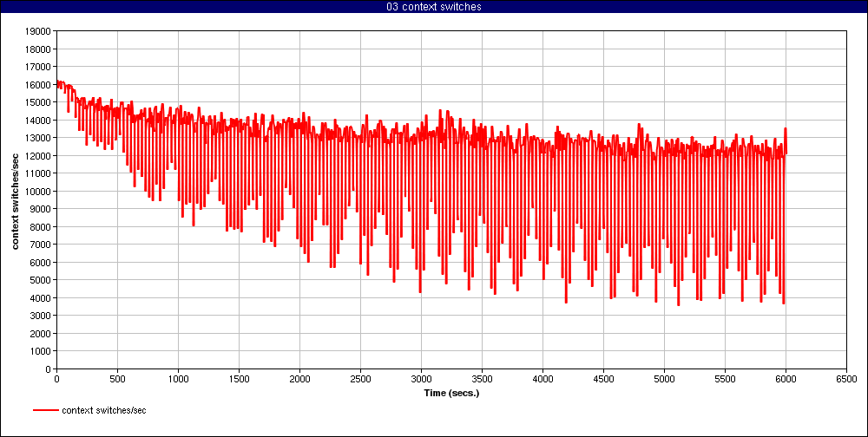Click the x-axis value 1500
Screen dimensions: 868x437
pyautogui.click(x=239, y=380)
